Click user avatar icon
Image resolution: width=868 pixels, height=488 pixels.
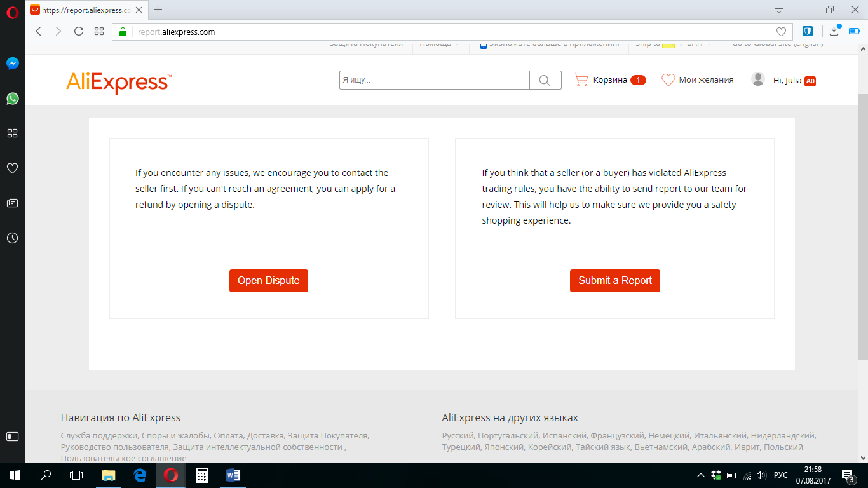click(758, 79)
